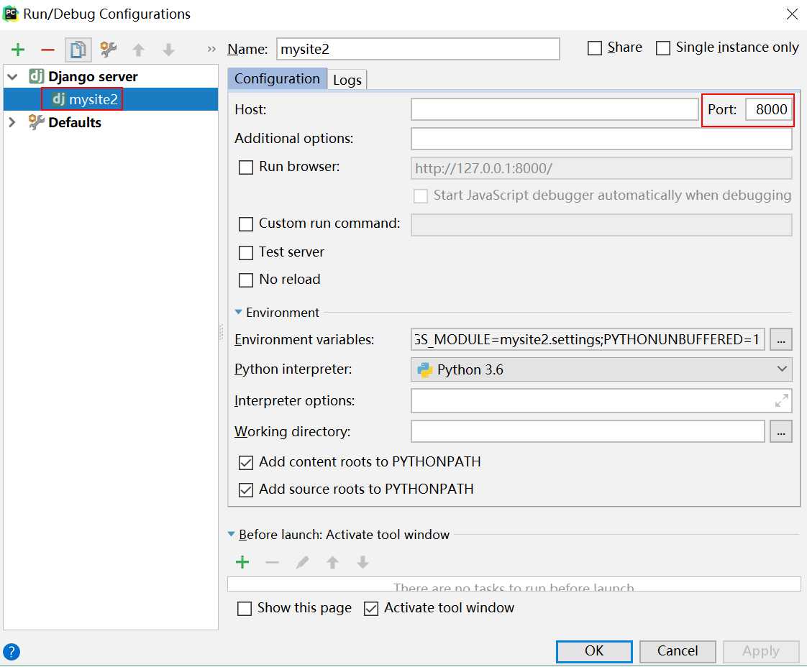Enable Single instance only
The image size is (807, 672).
[x=663, y=48]
